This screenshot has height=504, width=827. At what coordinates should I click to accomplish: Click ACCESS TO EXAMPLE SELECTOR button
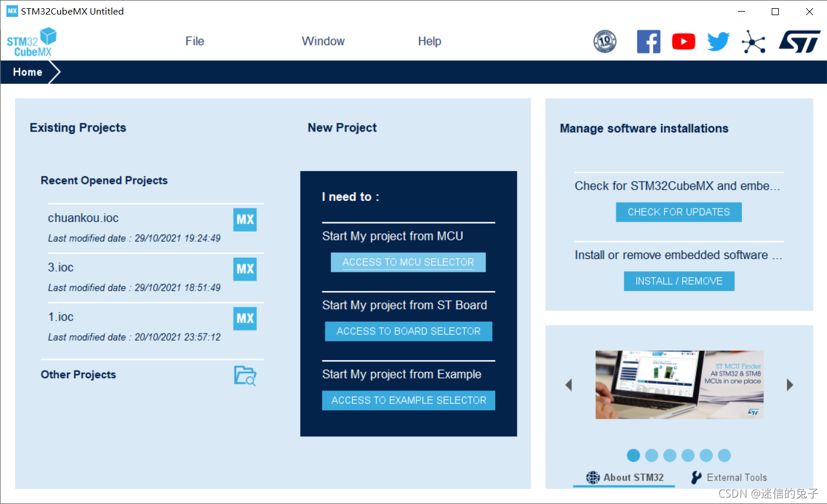coord(409,400)
